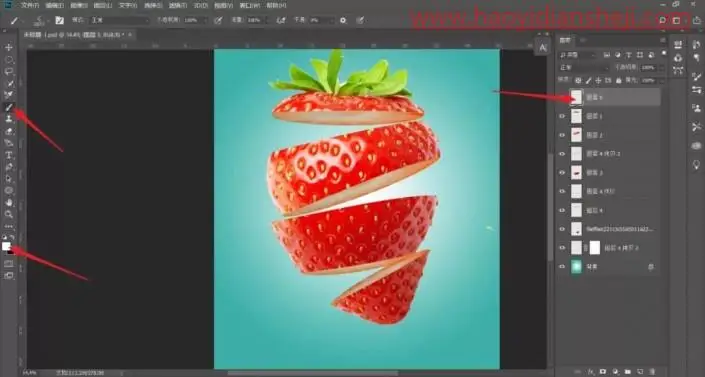Select the Lasso tool
Image resolution: width=705 pixels, height=377 pixels.
coord(9,72)
